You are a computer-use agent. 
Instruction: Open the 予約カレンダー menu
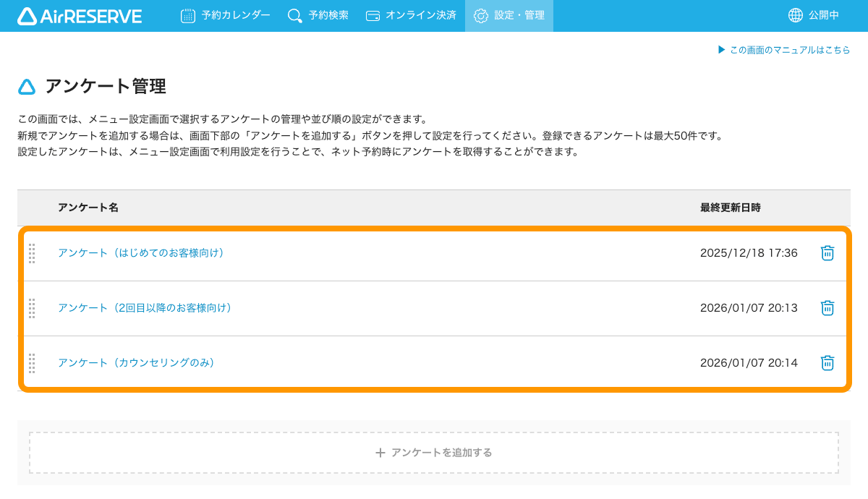(226, 15)
